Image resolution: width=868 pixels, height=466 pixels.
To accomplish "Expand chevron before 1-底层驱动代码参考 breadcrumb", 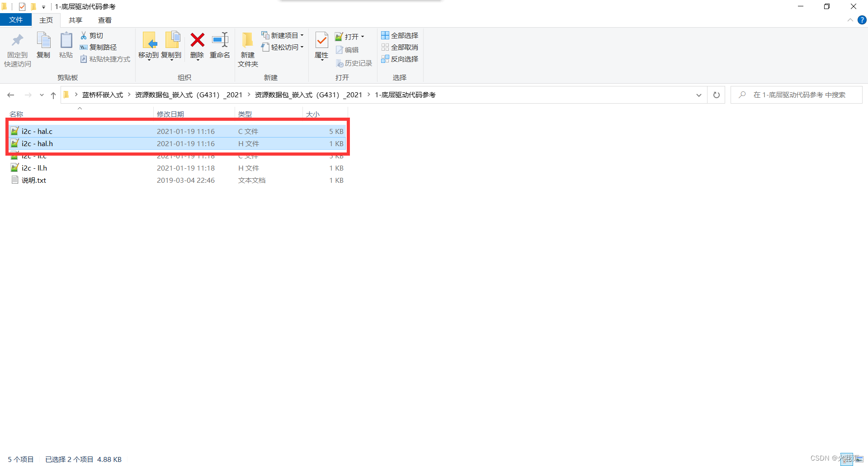I will (369, 95).
